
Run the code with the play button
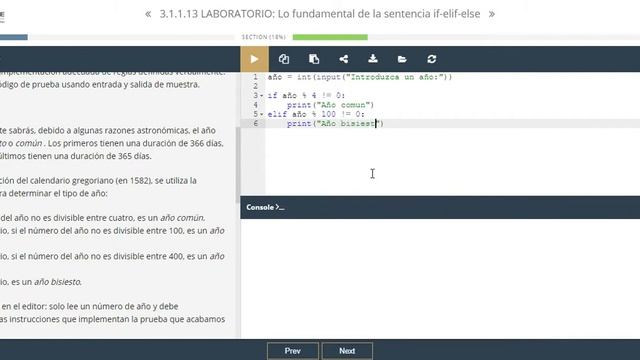point(254,59)
